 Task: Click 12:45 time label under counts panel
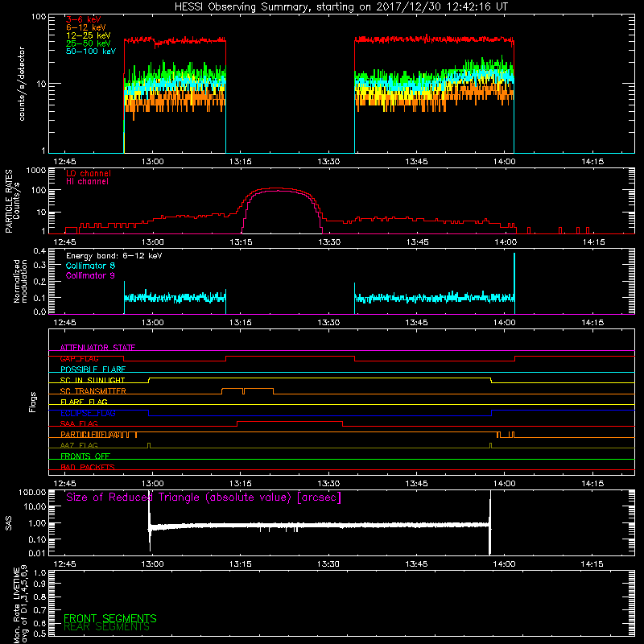(x=64, y=162)
